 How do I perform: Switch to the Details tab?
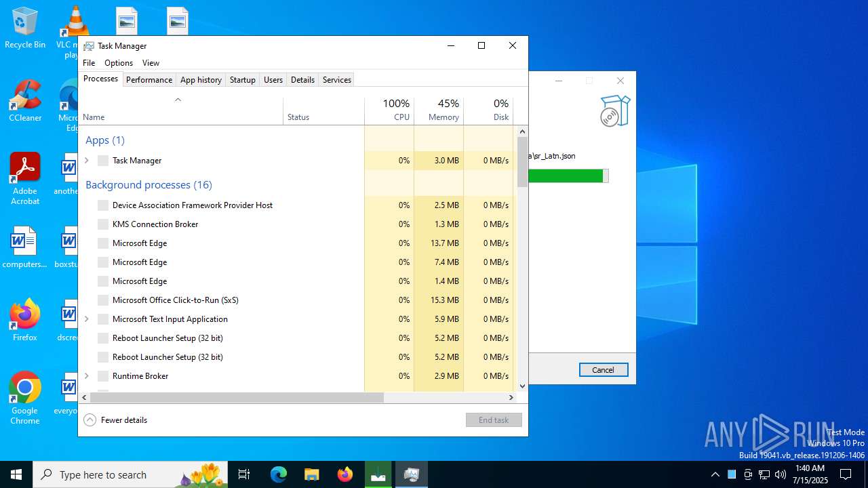[302, 80]
